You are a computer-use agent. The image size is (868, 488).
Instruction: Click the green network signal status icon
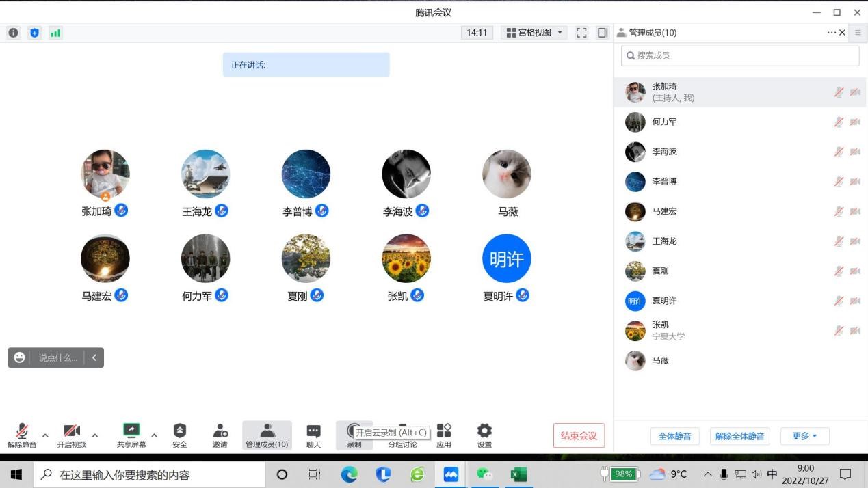tap(55, 33)
